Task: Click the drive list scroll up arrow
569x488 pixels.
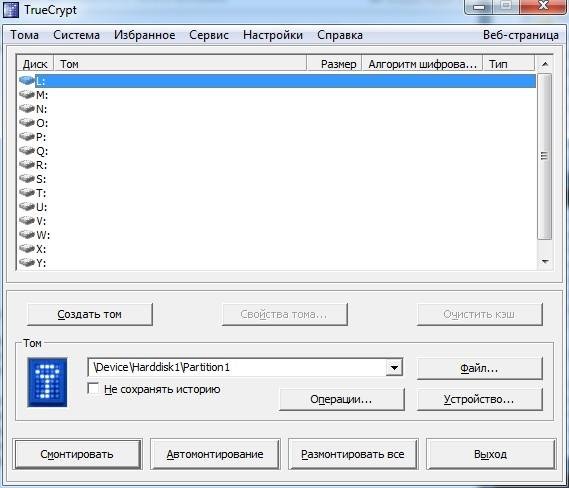Action: (x=544, y=64)
